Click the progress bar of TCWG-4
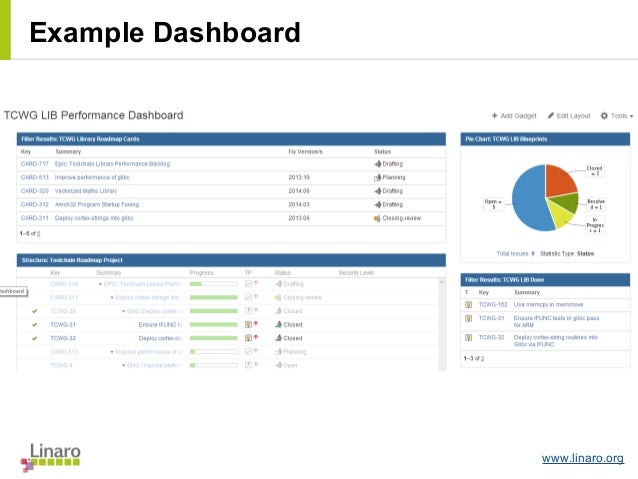The image size is (638, 479). 214,365
